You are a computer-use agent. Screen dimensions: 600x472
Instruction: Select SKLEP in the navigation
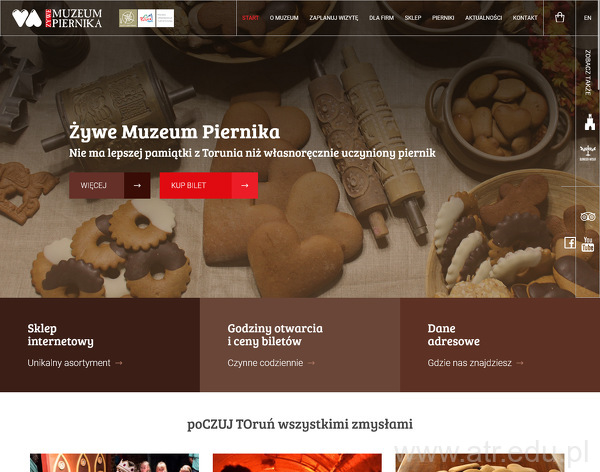tap(413, 18)
